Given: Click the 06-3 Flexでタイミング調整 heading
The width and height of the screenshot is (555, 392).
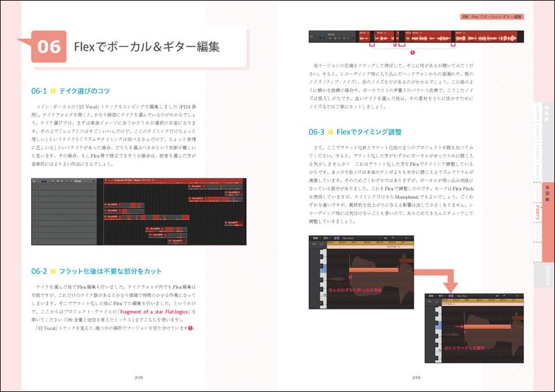Looking at the screenshot, I should pyautogui.click(x=355, y=132).
